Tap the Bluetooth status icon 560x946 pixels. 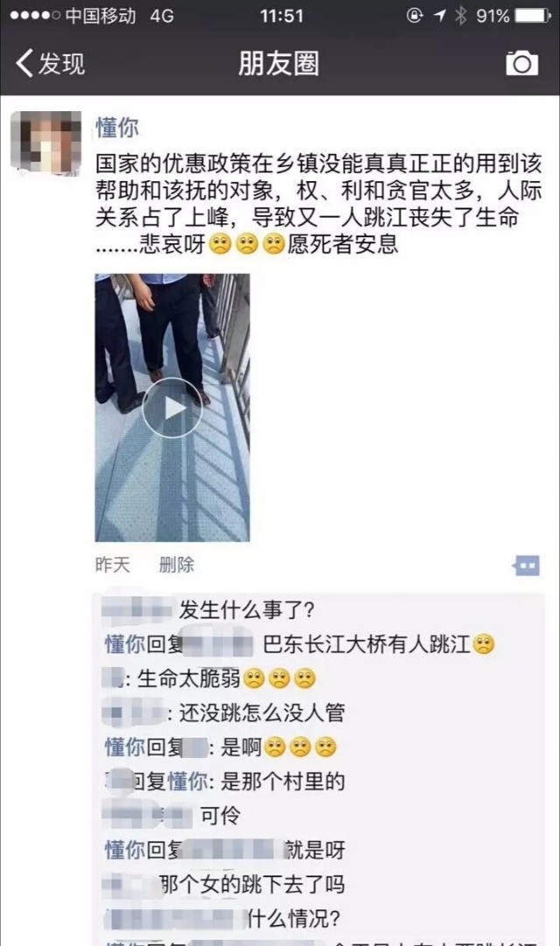[x=461, y=15]
